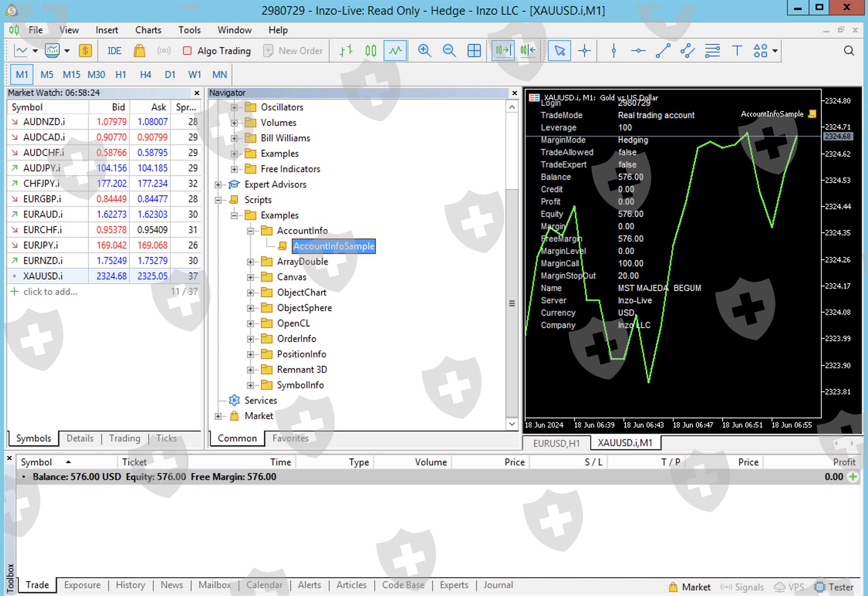Click 'click to add...' symbol row
The image size is (868, 596).
click(x=50, y=291)
